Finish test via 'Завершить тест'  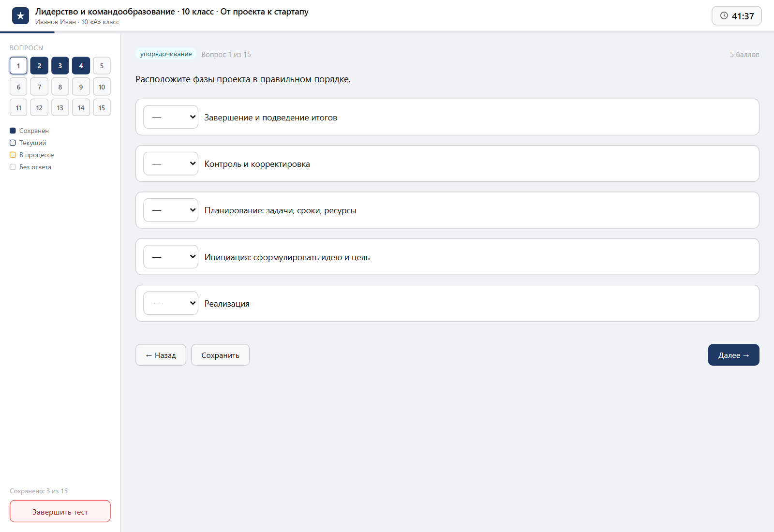coord(60,512)
